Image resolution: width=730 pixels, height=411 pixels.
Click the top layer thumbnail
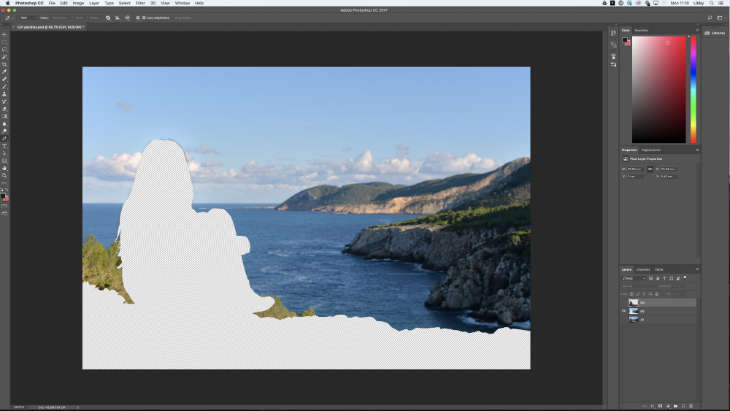coord(634,301)
